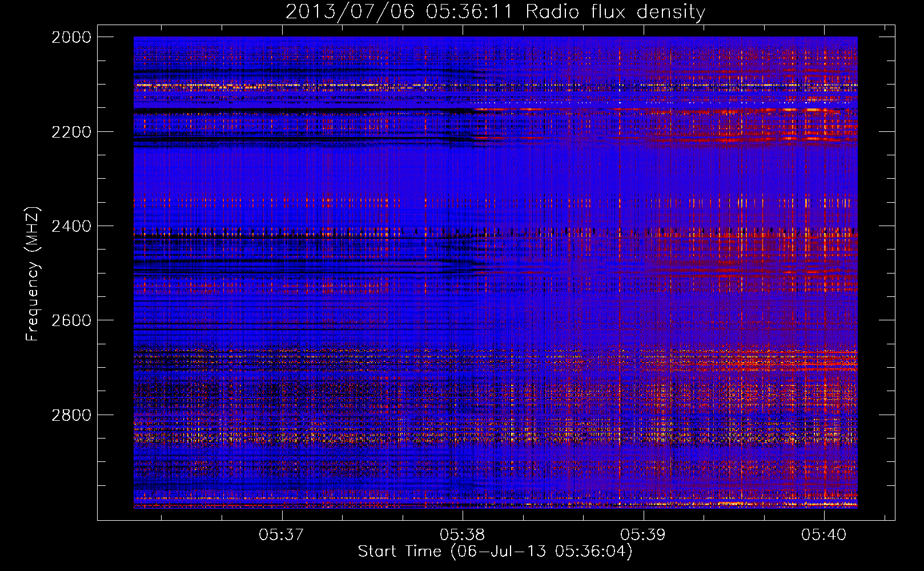Click the 2400 frequency axis label
Screen dimensions: 924x571
(71, 226)
